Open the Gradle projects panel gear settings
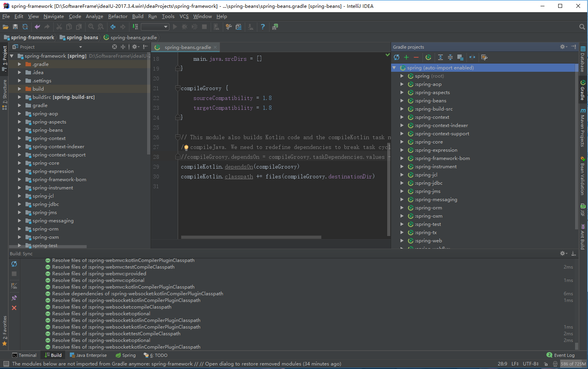 tap(563, 47)
